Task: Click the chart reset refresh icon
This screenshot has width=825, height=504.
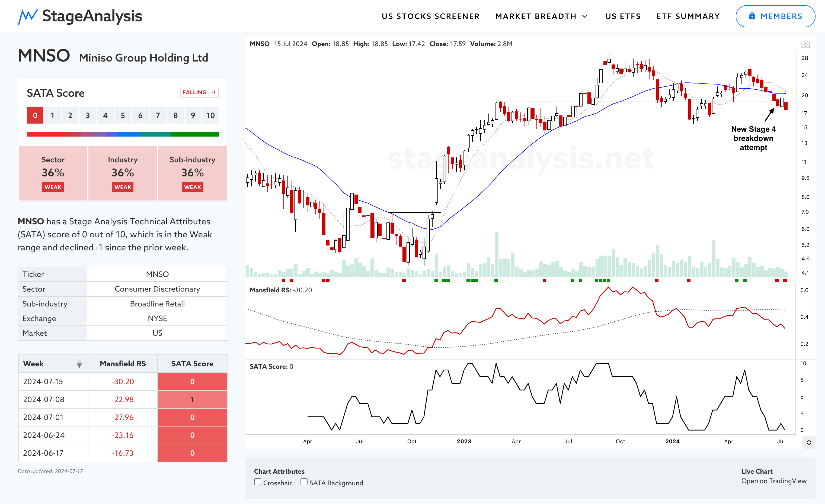Action: coord(809,442)
